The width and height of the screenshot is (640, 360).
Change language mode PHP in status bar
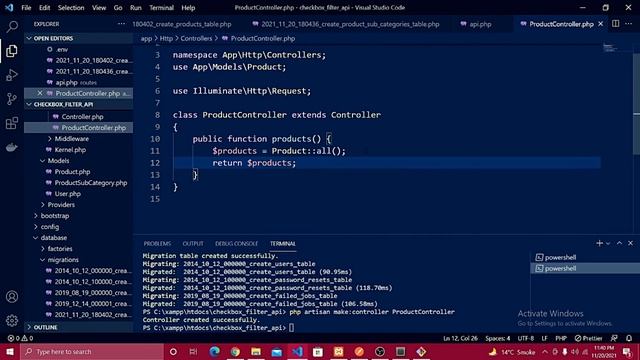[561, 338]
